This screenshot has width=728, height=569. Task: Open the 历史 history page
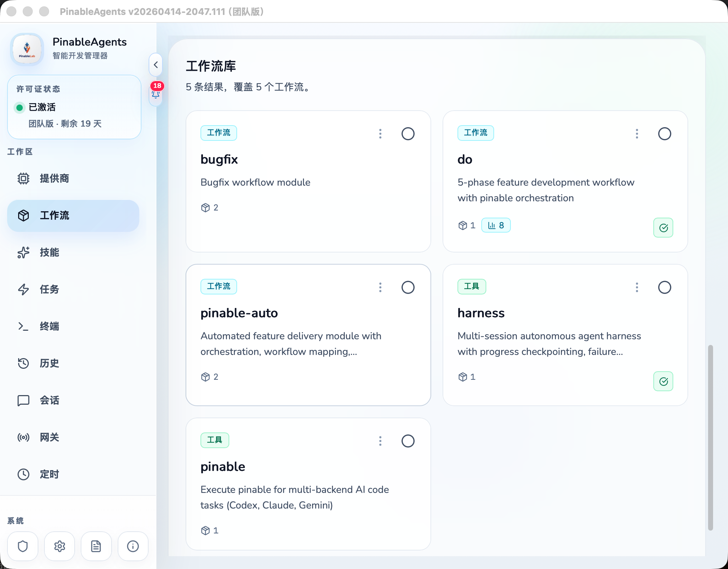tap(73, 363)
